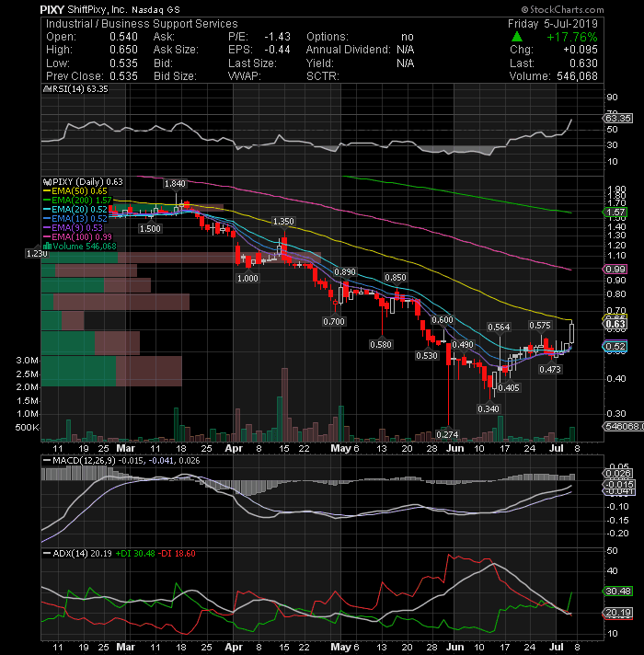The height and width of the screenshot is (655, 644).
Task: Click the P/E: -1.43 value
Action: pos(259,37)
